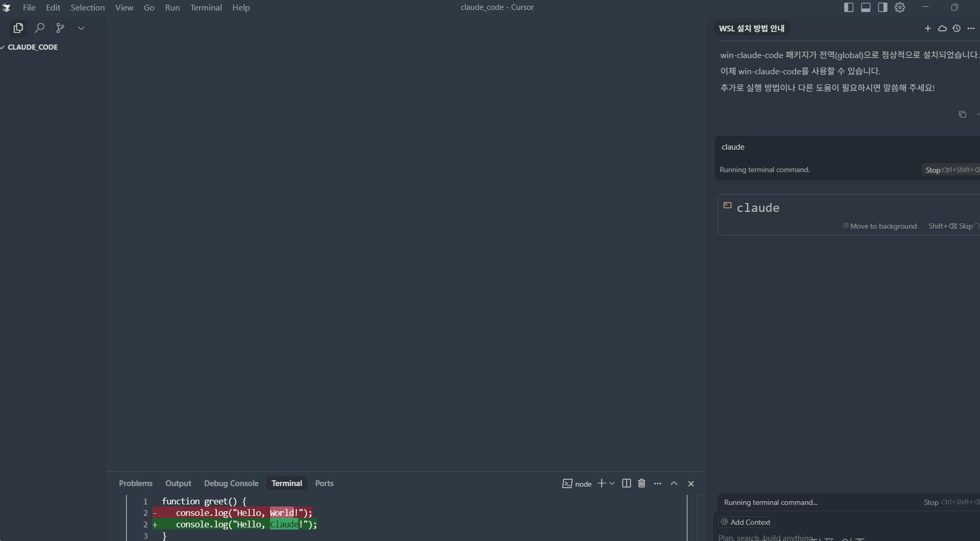Start a new chat with plus icon
The image size is (980, 541).
(x=928, y=28)
